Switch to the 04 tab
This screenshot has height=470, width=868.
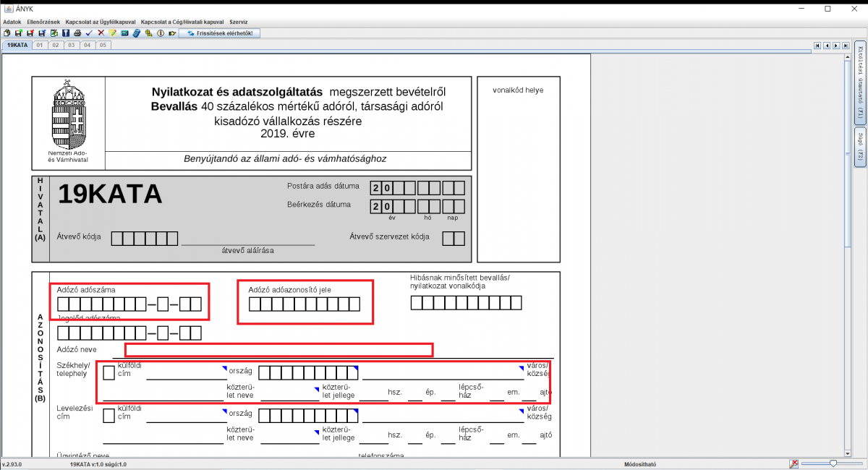(87, 45)
